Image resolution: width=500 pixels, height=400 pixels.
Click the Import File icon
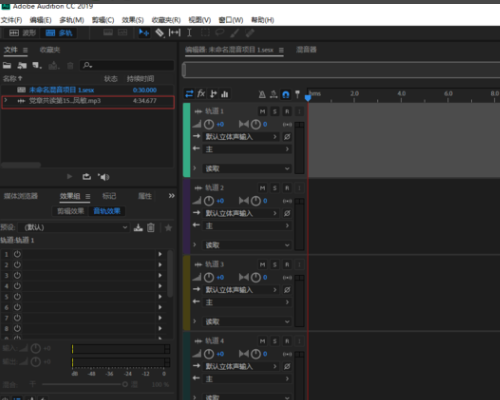point(22,65)
